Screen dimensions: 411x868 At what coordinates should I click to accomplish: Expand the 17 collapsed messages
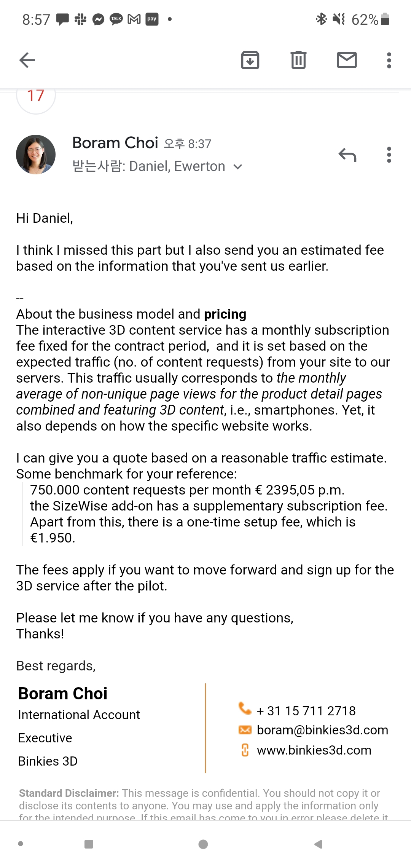(x=36, y=96)
